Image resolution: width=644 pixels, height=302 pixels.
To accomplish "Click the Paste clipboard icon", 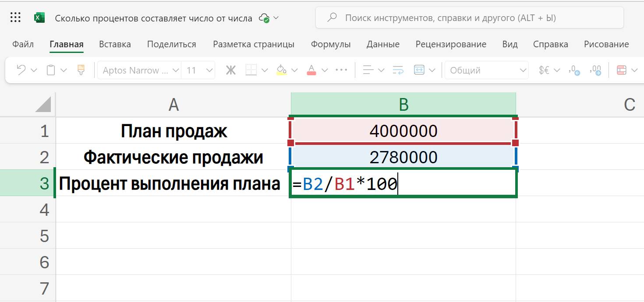I will (51, 70).
